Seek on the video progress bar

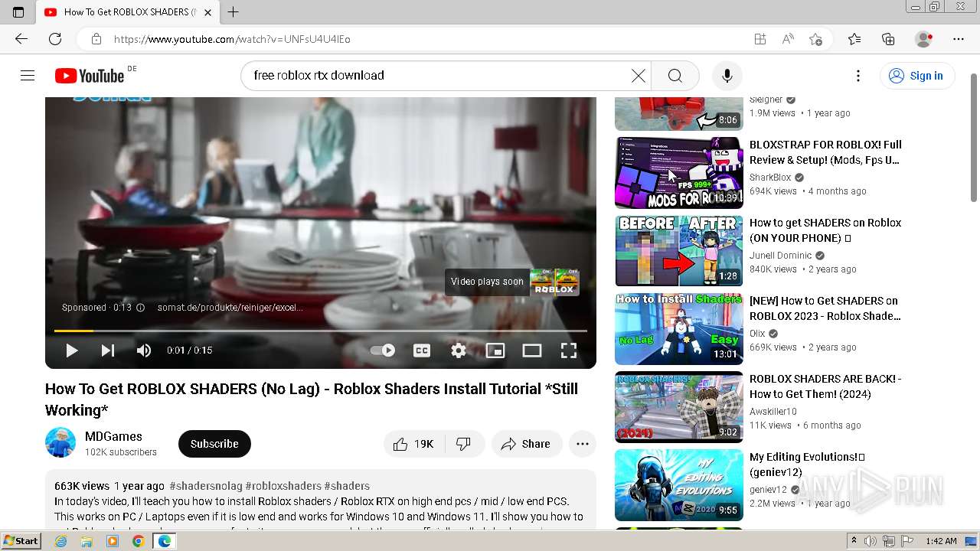tap(321, 331)
